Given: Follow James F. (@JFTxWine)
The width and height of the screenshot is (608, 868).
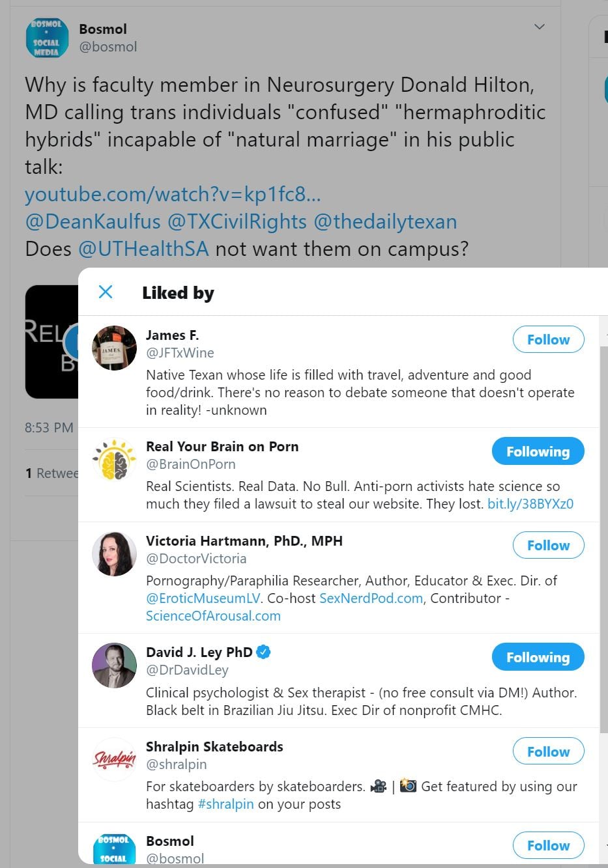Looking at the screenshot, I should [x=548, y=339].
